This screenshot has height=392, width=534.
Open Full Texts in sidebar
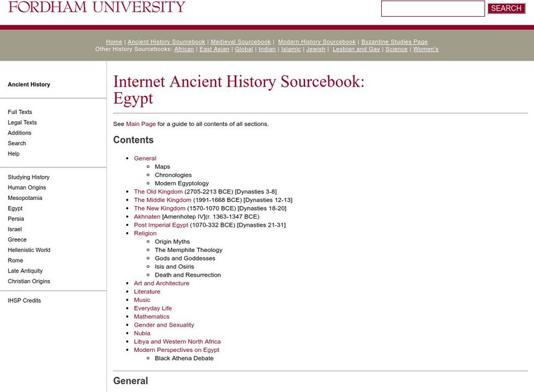tap(20, 112)
